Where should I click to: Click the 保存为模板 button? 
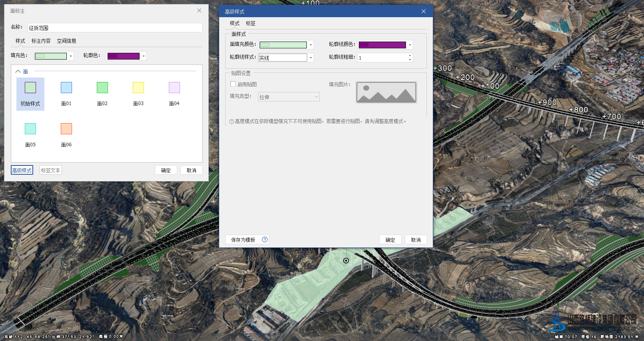pos(243,240)
